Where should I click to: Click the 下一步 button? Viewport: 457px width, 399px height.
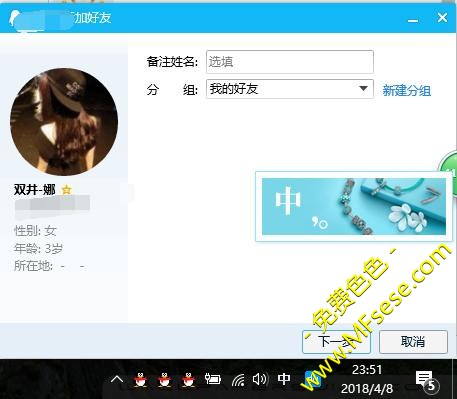(336, 342)
